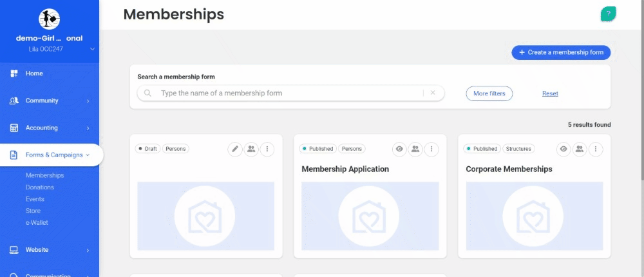The width and height of the screenshot is (644, 277).
Task: Open the three-dot menu on the Draft card
Action: (268, 149)
